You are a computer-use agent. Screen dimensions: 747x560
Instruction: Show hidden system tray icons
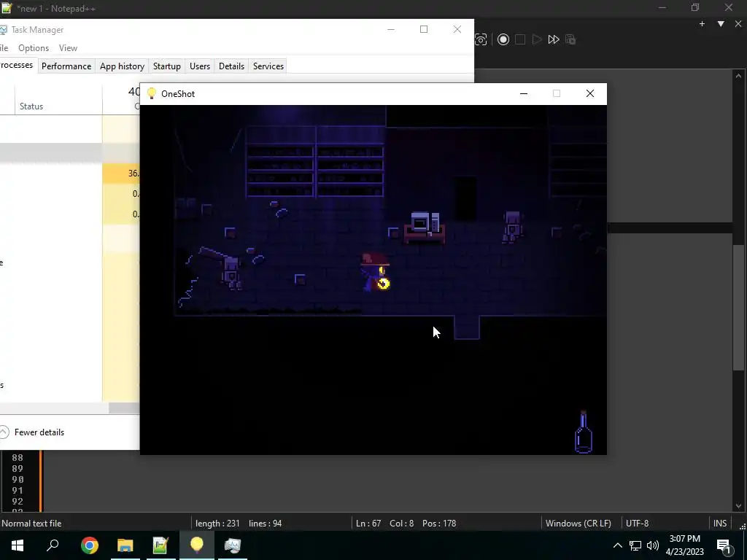point(617,545)
